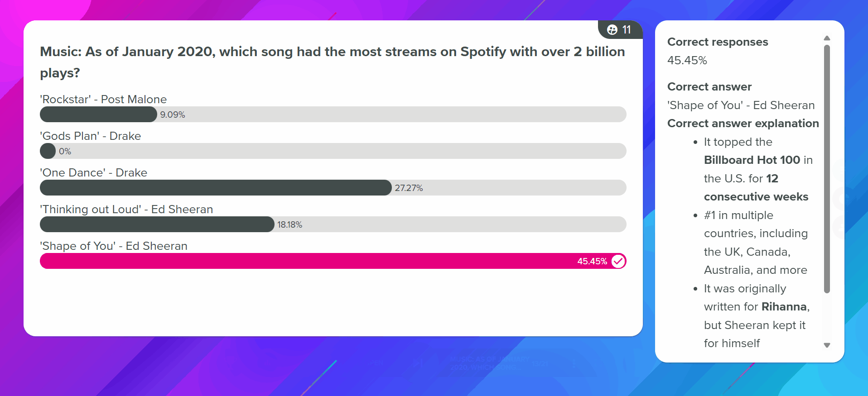Click the bold Billboard Hot 100 text
868x396 pixels.
pyautogui.click(x=752, y=160)
